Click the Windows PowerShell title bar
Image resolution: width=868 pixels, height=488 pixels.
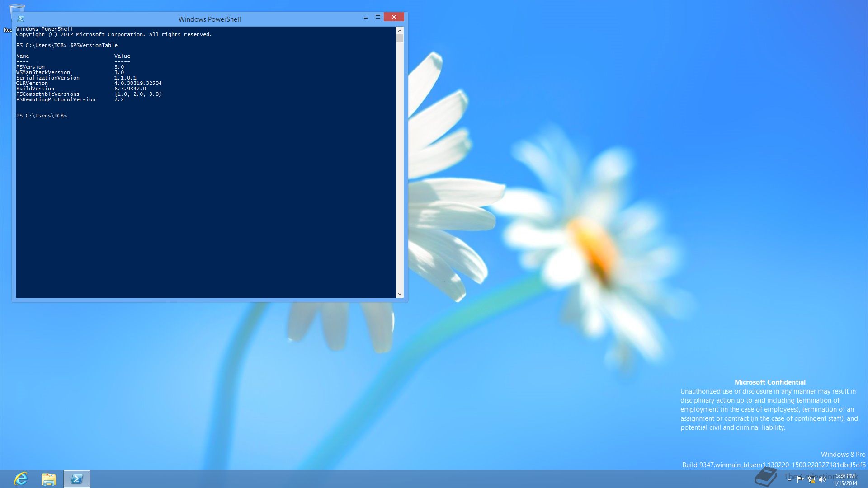(209, 19)
